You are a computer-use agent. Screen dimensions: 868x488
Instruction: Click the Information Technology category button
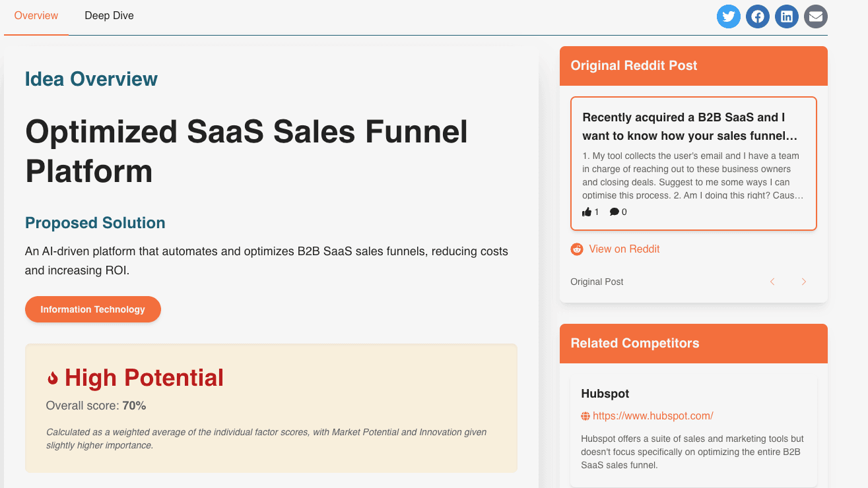click(92, 309)
